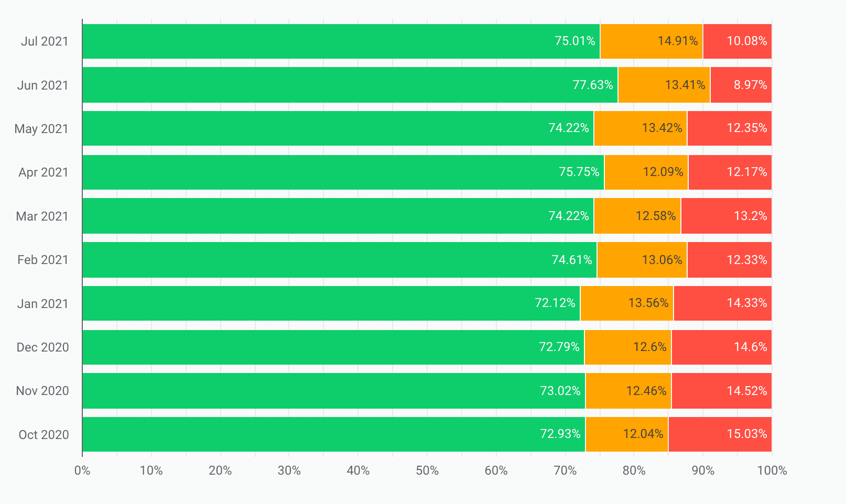The image size is (846, 504).
Task: Click the red 12.17% Apr 2021 segment
Action: [x=730, y=172]
